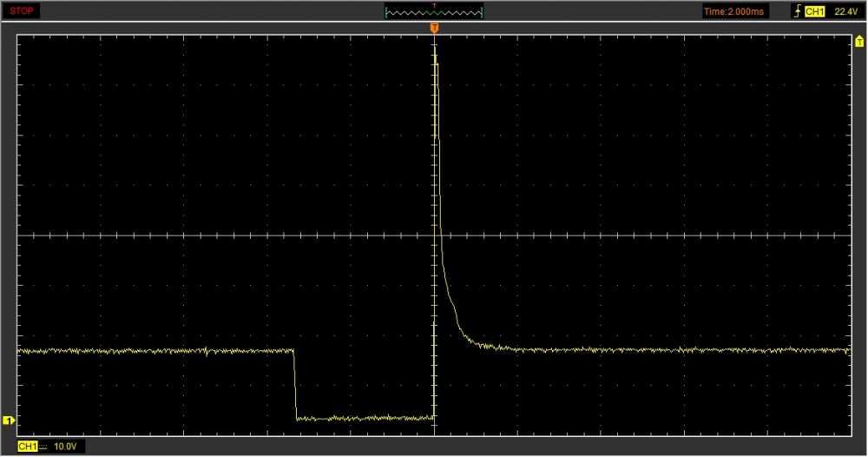Click the 22.4V trigger level readout
Image resolution: width=868 pixels, height=457 pixels.
click(x=845, y=12)
